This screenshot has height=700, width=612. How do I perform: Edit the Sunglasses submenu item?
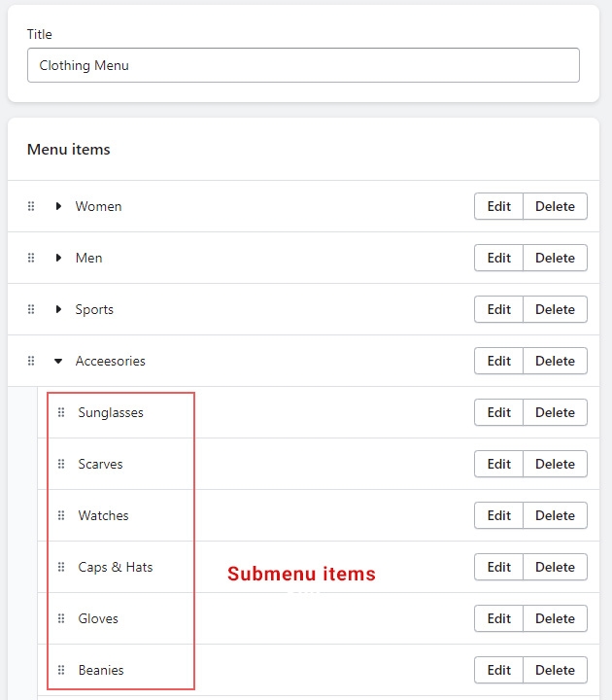(x=498, y=412)
